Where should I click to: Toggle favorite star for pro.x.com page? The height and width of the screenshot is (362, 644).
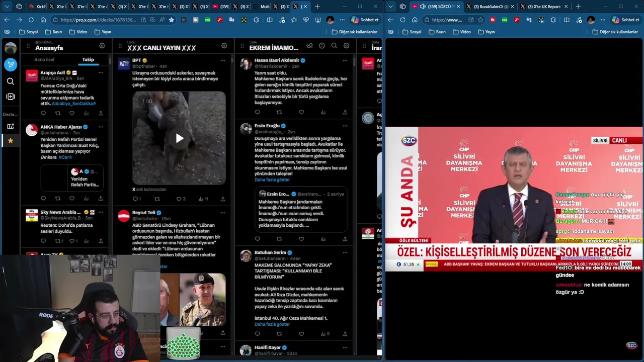172,20
